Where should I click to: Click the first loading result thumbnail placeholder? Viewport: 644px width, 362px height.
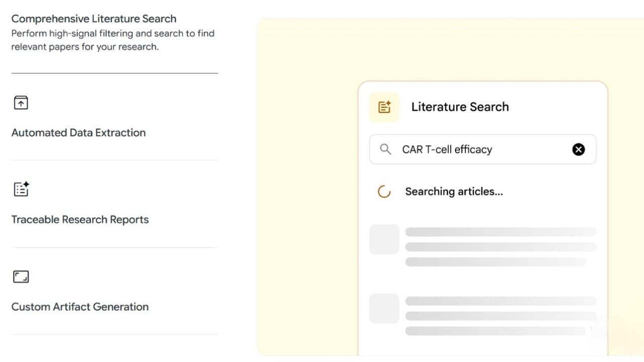tap(384, 240)
